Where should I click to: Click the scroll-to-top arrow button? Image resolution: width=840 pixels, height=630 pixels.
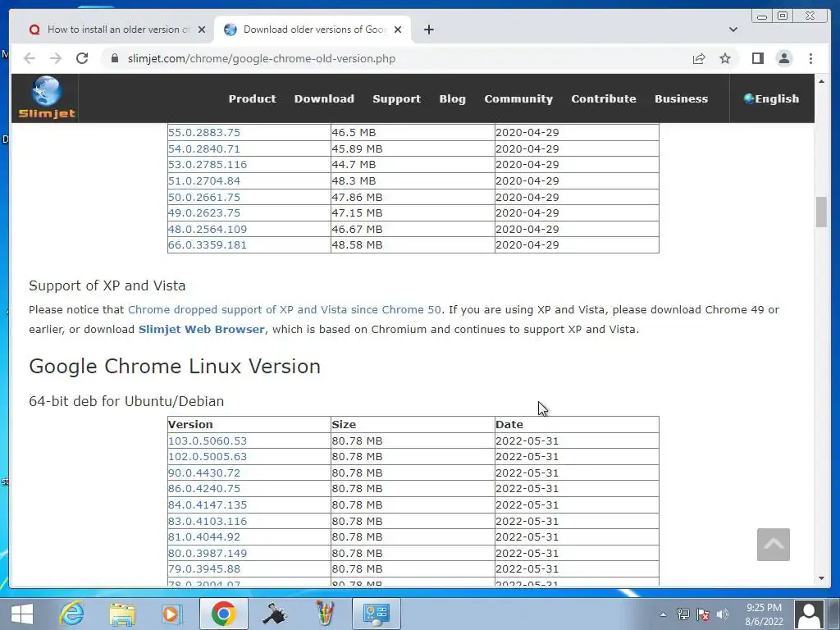tap(773, 545)
